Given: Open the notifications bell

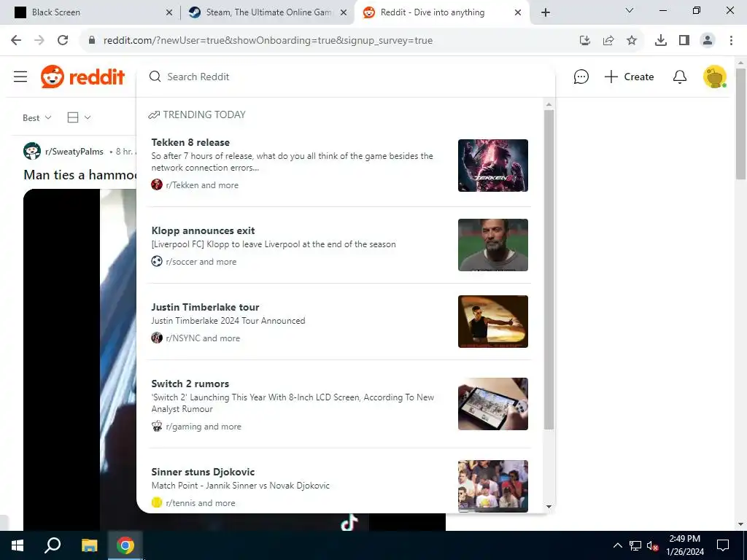Looking at the screenshot, I should (x=679, y=77).
